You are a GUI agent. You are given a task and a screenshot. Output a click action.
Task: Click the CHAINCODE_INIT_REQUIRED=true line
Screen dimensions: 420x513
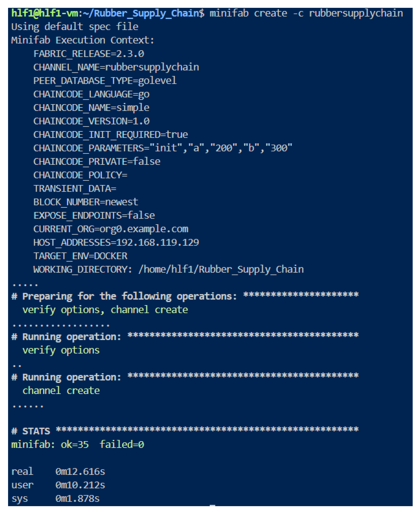tap(111, 135)
